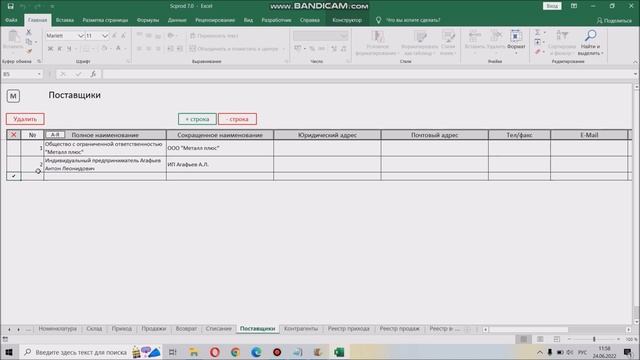
Task: Open Opera browser from taskbar
Action: (215, 352)
